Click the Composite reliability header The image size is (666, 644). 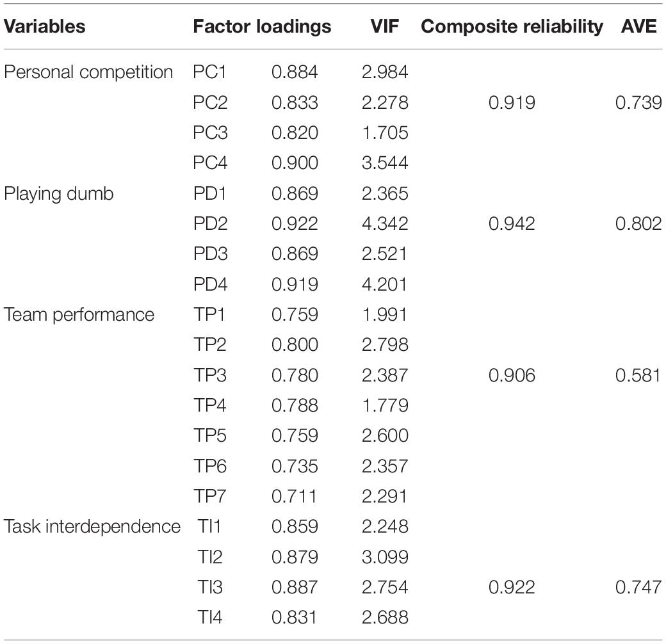pos(512,26)
